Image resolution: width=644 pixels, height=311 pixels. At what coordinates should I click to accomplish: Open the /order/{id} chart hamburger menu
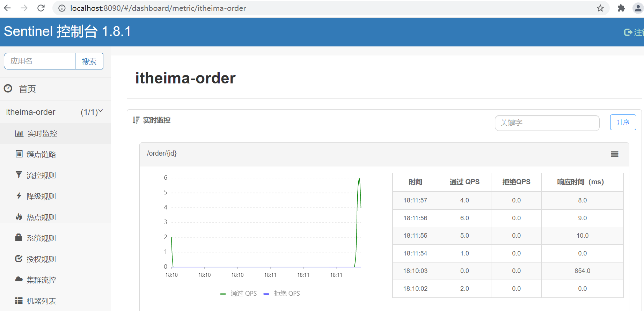(x=614, y=154)
